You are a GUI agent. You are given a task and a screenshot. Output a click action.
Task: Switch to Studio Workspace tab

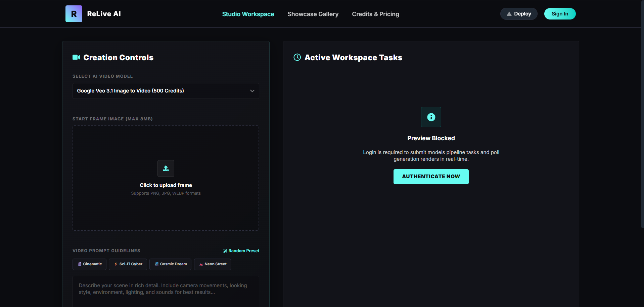[x=248, y=14]
